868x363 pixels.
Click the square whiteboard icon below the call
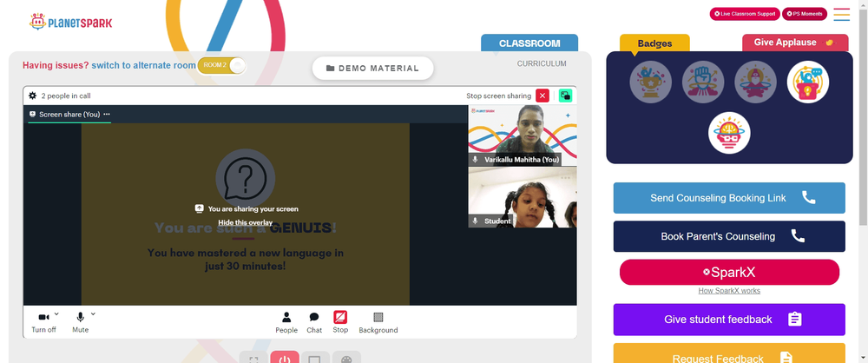(x=315, y=358)
